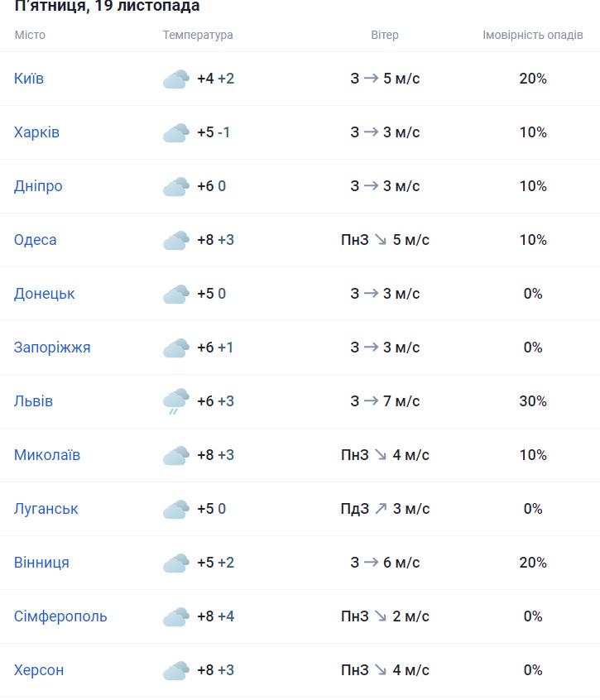Click the weather icon in Одеса row

(x=175, y=241)
